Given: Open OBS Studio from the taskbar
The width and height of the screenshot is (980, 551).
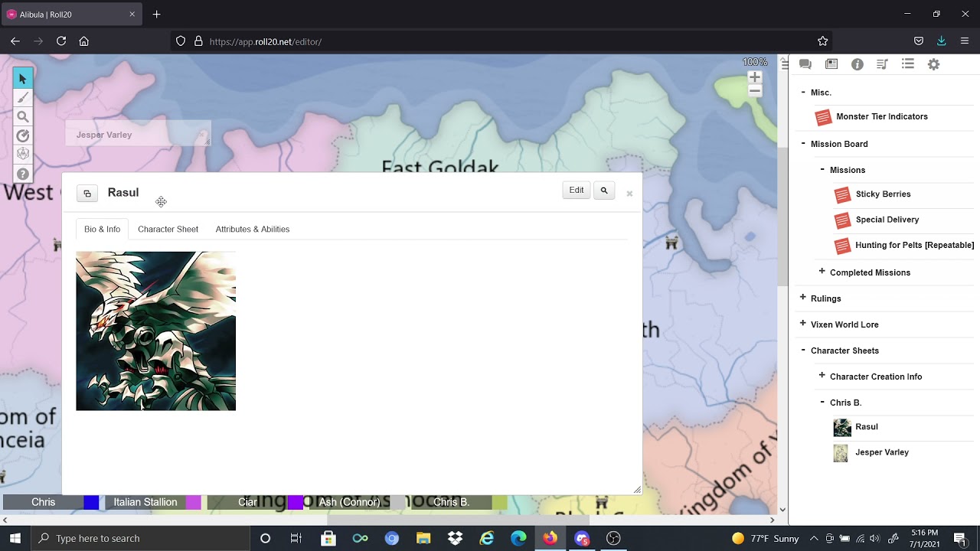Looking at the screenshot, I should click(x=613, y=538).
